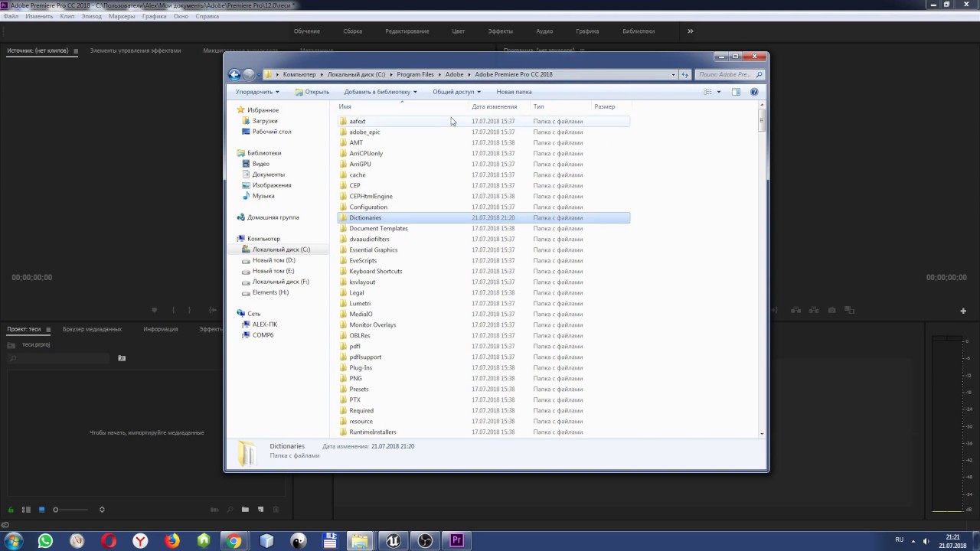Viewport: 980px width, 551px height.
Task: Sort by the Дата изменения column header
Action: 499,106
